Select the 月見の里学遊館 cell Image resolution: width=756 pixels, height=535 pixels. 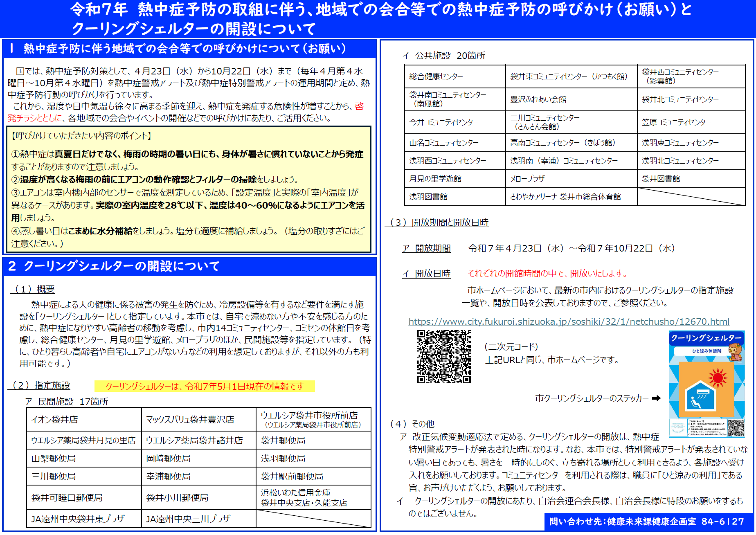(455, 178)
